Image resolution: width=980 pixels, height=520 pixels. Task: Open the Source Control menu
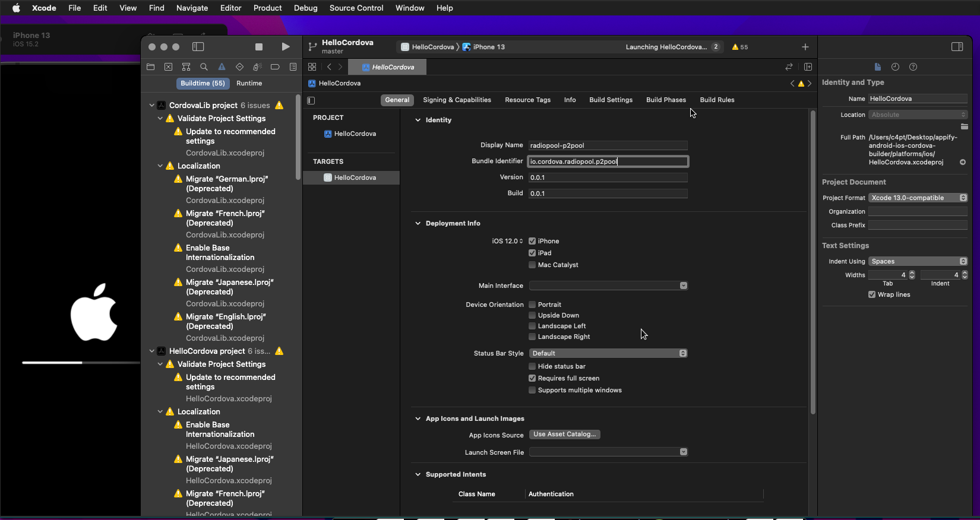[x=356, y=8]
